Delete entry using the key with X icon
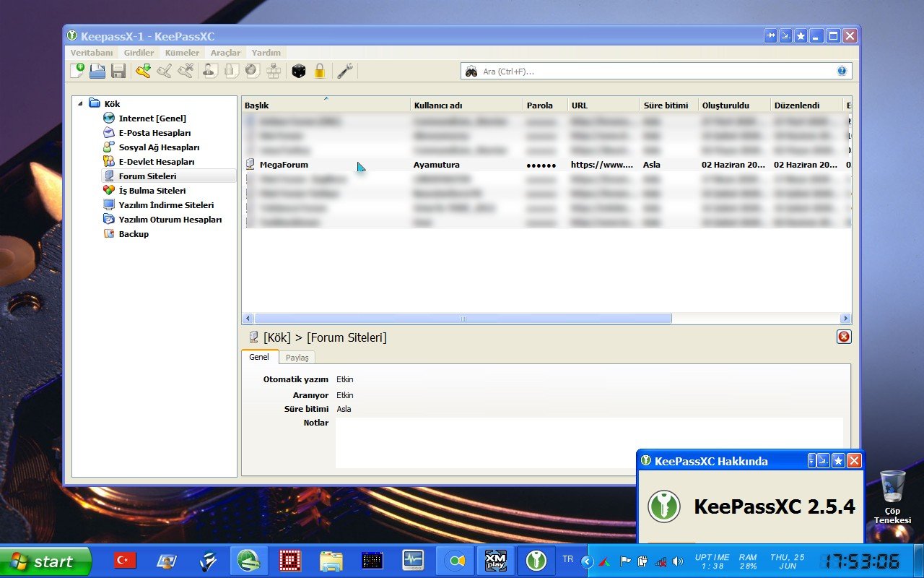 pyautogui.click(x=186, y=71)
